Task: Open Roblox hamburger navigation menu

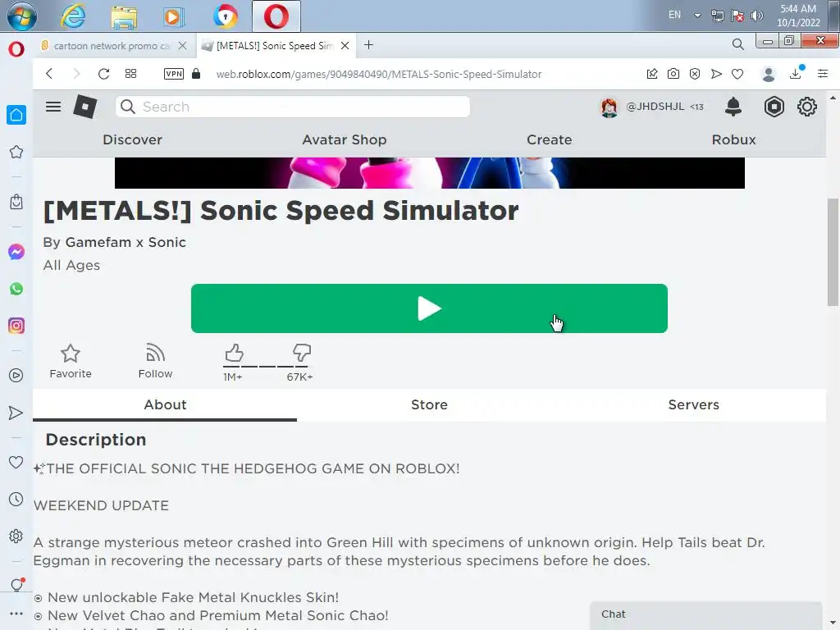Action: click(53, 107)
